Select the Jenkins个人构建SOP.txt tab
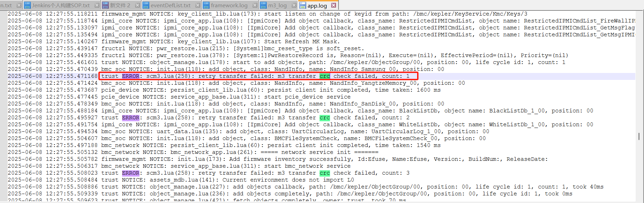Viewport: 644px width, 203px height. [61, 6]
